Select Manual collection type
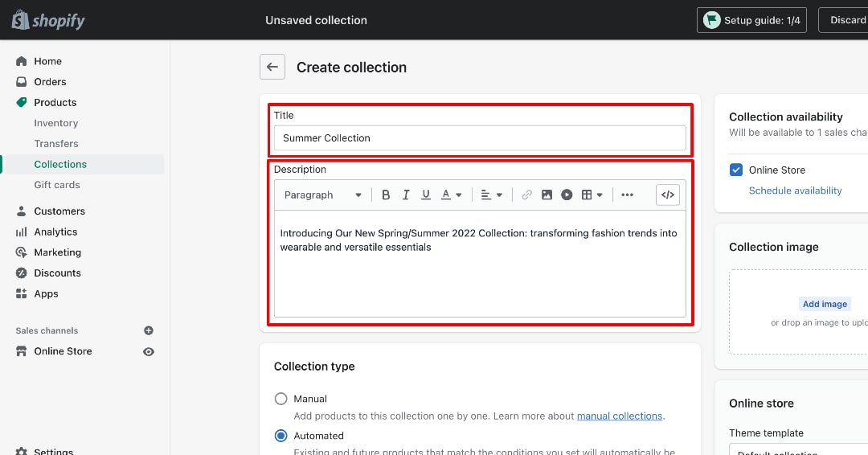The image size is (868, 455). click(281, 399)
